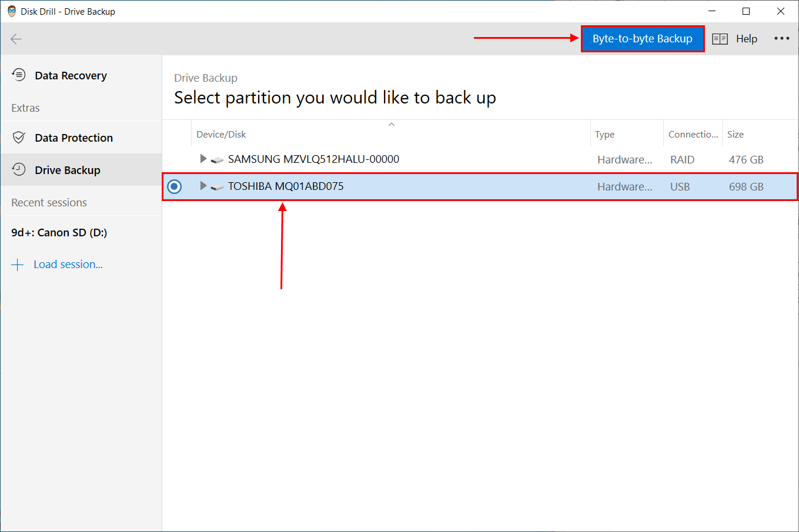799x532 pixels.
Task: Select the SAMSUNG drive row's 476 GB size
Action: (746, 160)
